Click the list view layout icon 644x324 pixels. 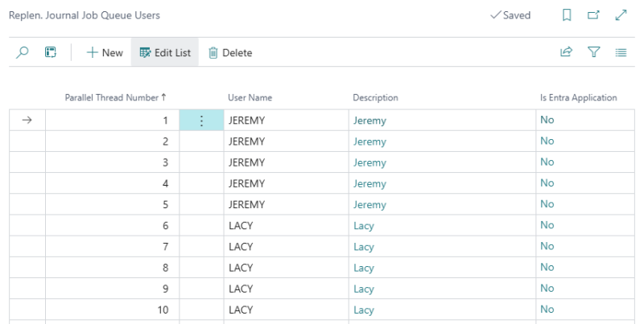point(621,53)
